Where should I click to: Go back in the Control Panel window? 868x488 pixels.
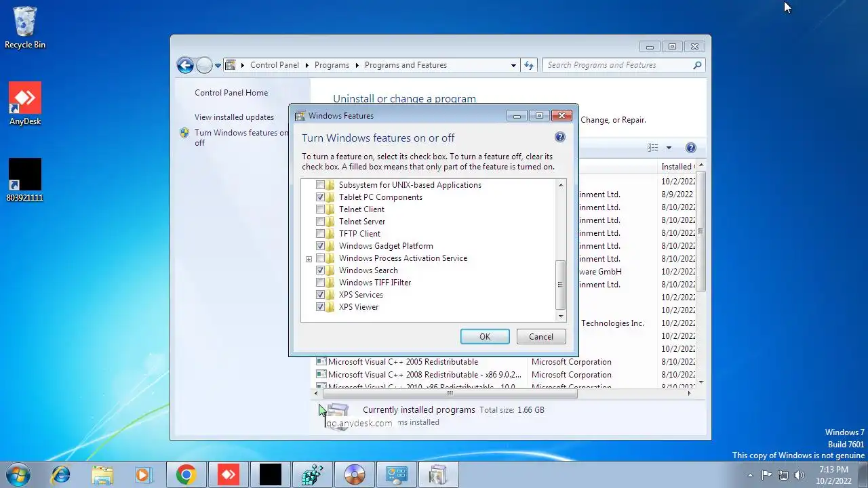click(185, 65)
